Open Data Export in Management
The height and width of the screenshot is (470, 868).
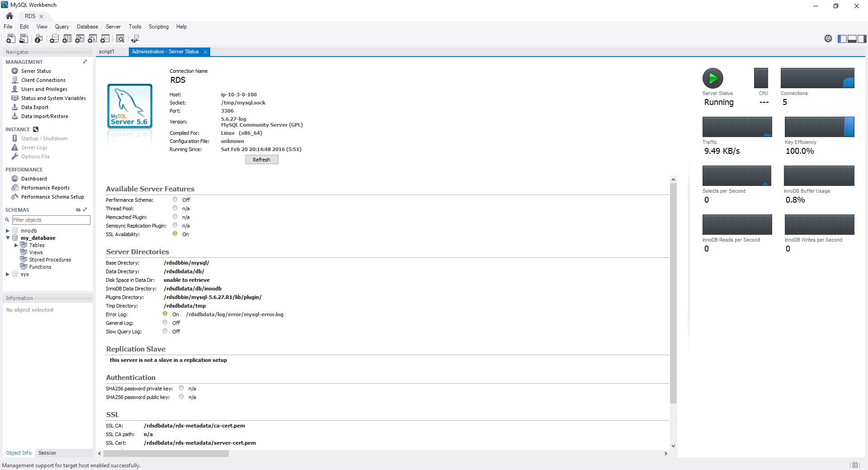click(35, 107)
